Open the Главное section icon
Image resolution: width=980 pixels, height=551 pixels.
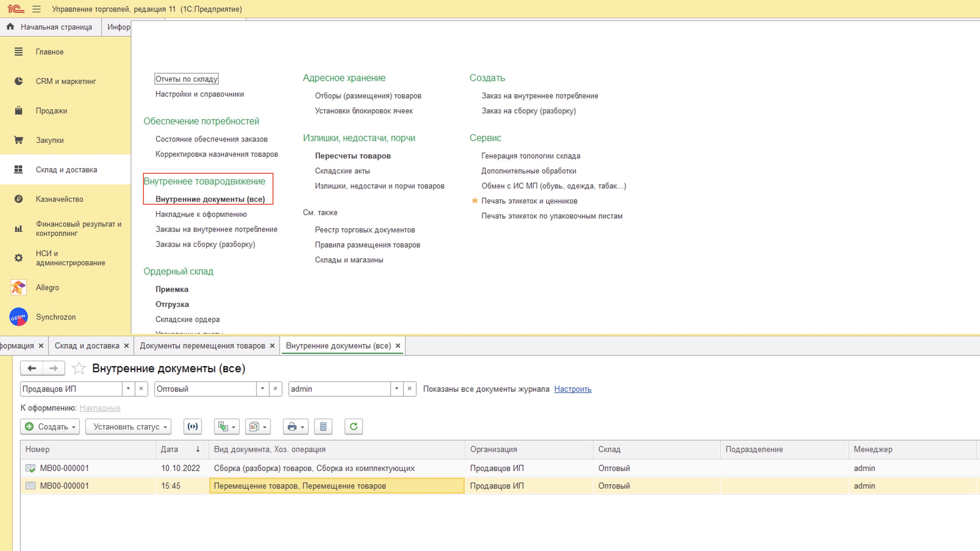pyautogui.click(x=18, y=52)
